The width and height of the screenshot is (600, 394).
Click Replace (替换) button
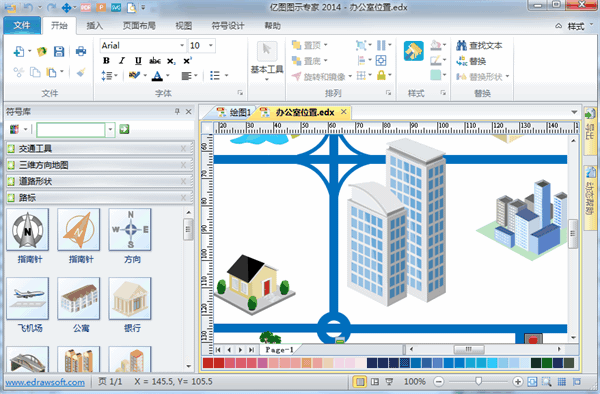(x=471, y=61)
